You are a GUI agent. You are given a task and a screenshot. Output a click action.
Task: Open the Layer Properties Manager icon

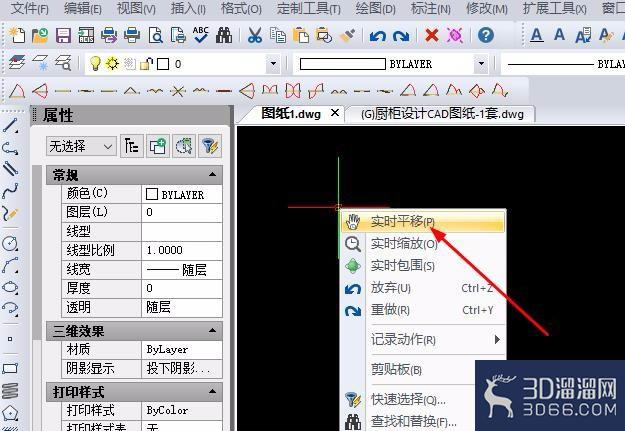click(x=17, y=63)
